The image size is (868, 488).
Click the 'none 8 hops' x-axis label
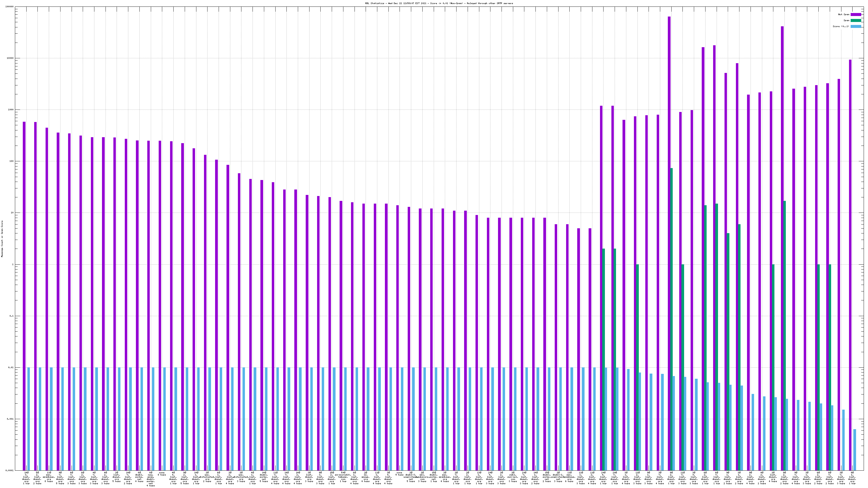(x=162, y=474)
